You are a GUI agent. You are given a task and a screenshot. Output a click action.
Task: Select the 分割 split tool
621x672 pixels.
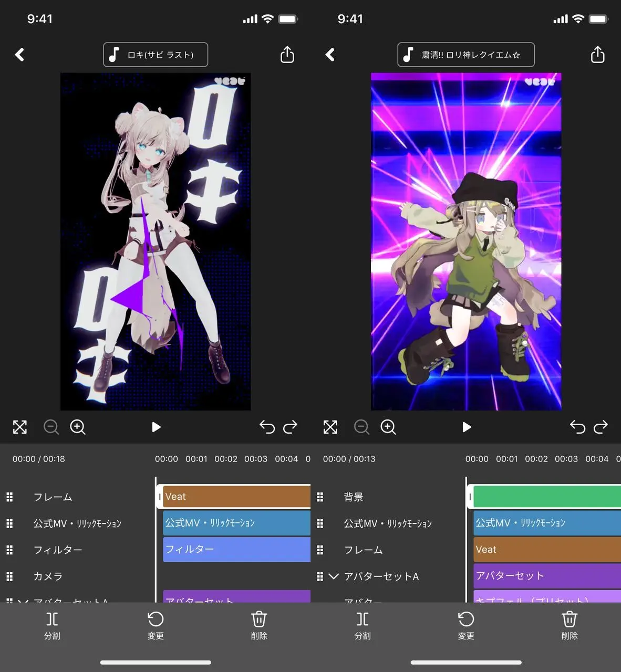pos(52,625)
